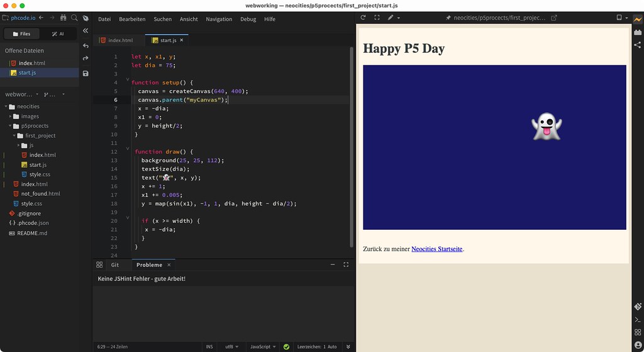The width and height of the screenshot is (644, 352).
Task: Click the redo arrow icon
Action: click(x=86, y=59)
